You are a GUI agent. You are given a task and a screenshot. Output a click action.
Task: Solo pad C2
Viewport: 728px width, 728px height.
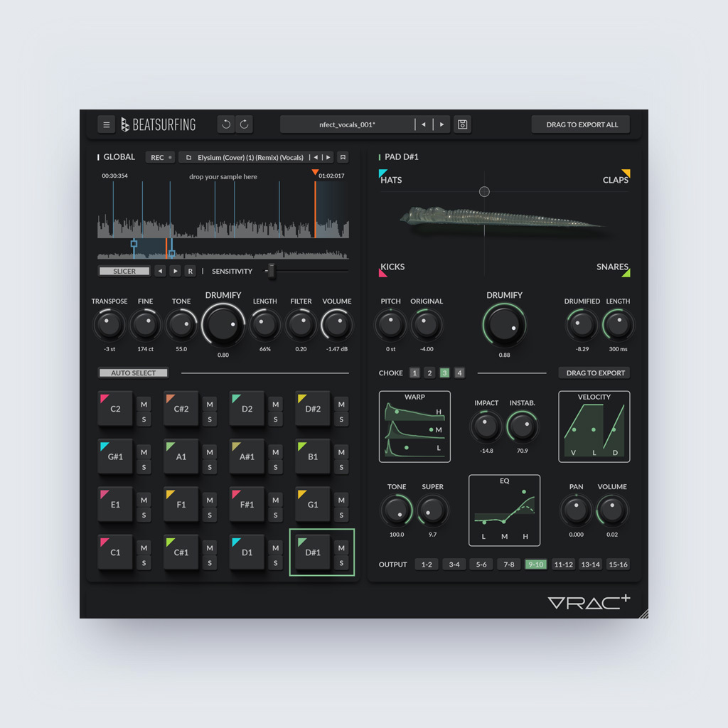pos(144,419)
